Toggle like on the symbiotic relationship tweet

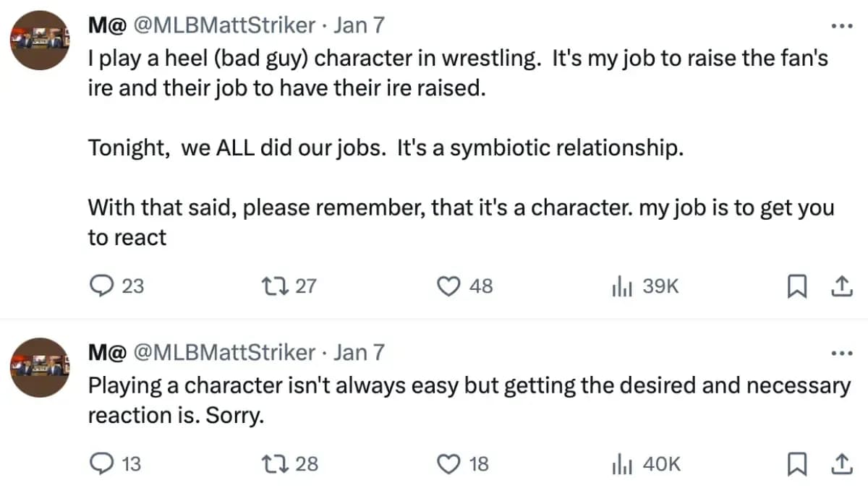point(449,286)
